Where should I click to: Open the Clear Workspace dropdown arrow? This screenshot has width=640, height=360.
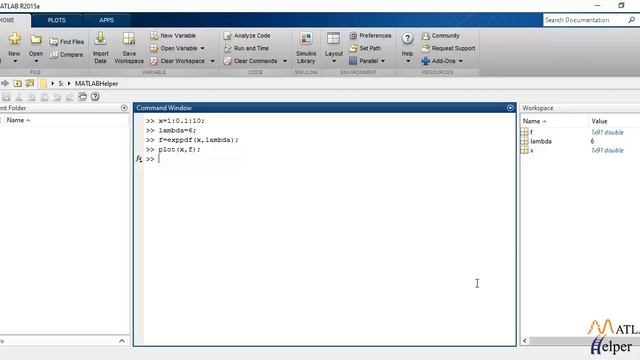212,61
